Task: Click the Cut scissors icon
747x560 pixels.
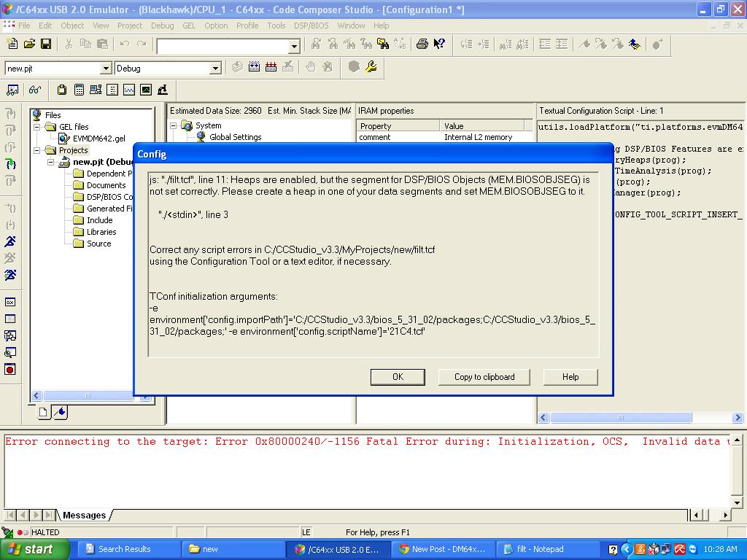Action: click(x=69, y=44)
